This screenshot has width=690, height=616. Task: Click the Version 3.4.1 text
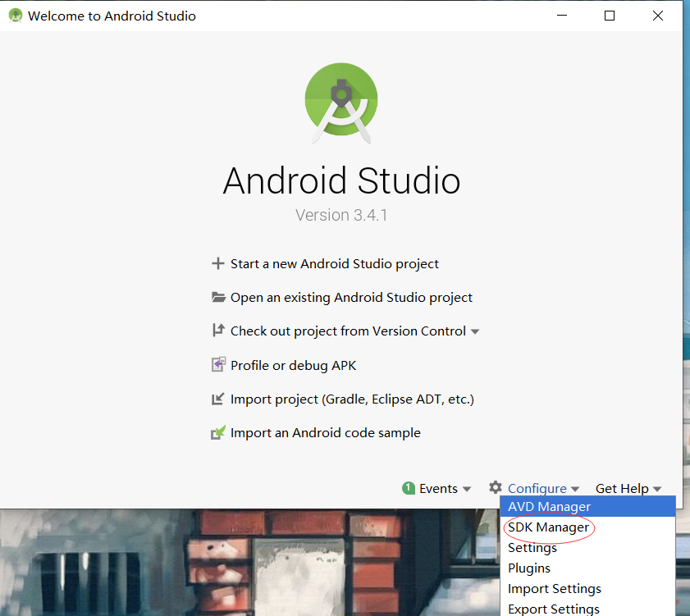341,215
